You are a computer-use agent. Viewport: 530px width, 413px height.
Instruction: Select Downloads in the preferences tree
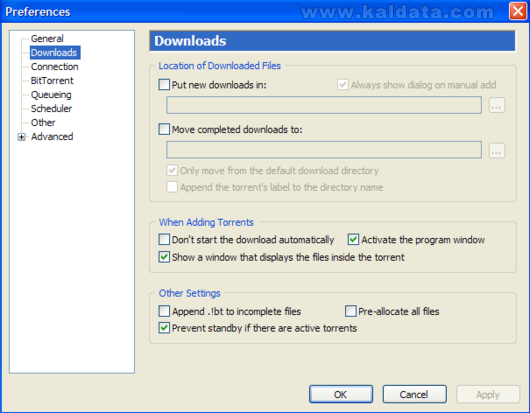54,53
